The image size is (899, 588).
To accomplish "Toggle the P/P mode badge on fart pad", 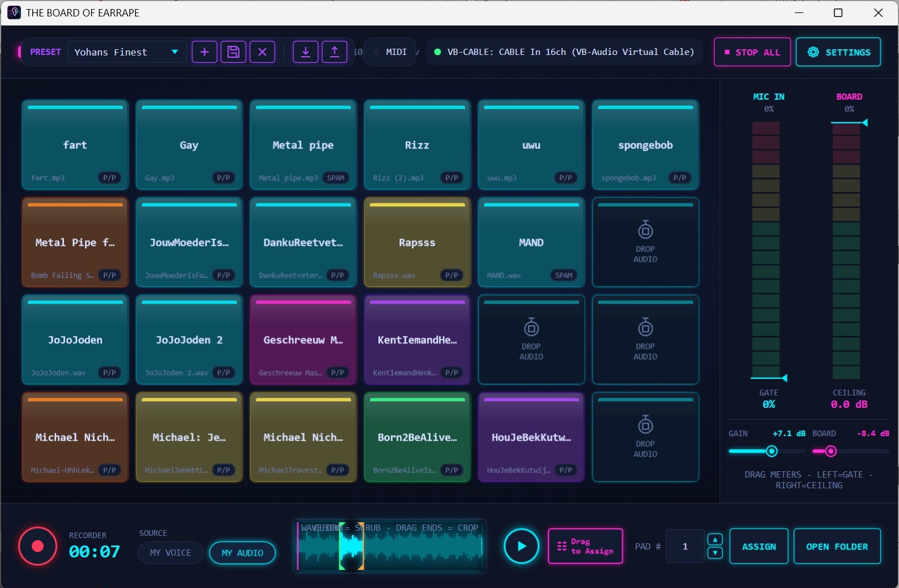I will pyautogui.click(x=109, y=178).
